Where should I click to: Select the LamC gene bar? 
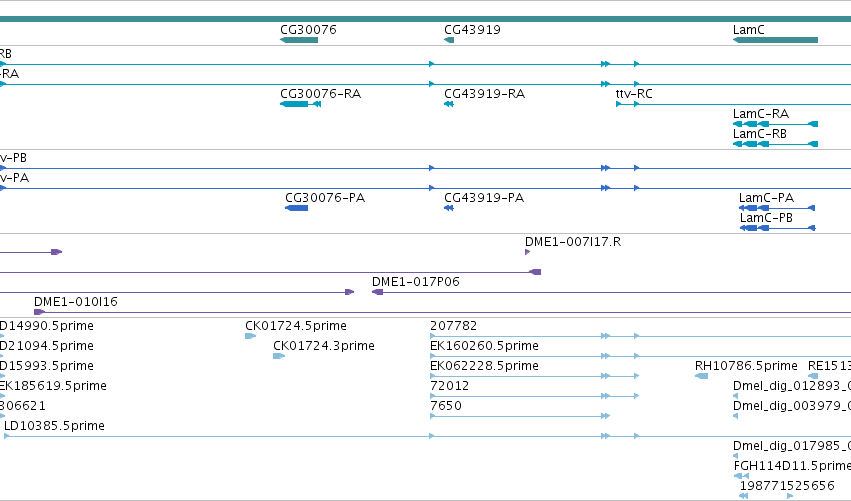coord(775,40)
